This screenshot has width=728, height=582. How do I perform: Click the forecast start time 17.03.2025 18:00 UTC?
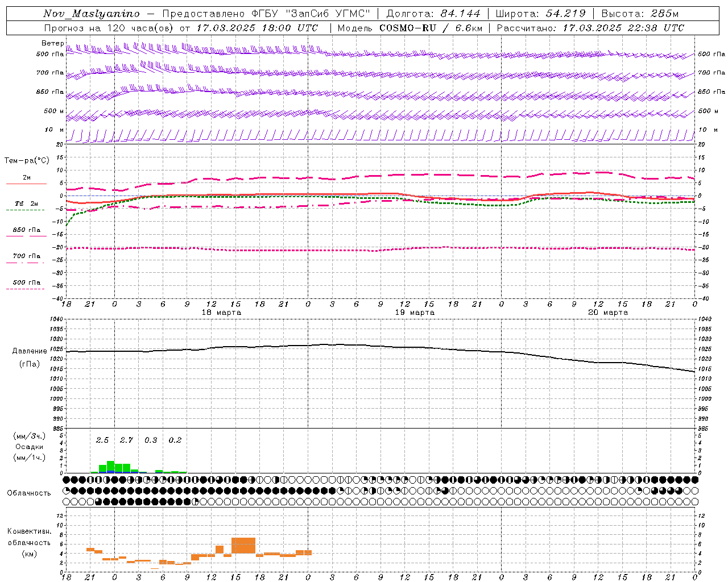(x=257, y=28)
